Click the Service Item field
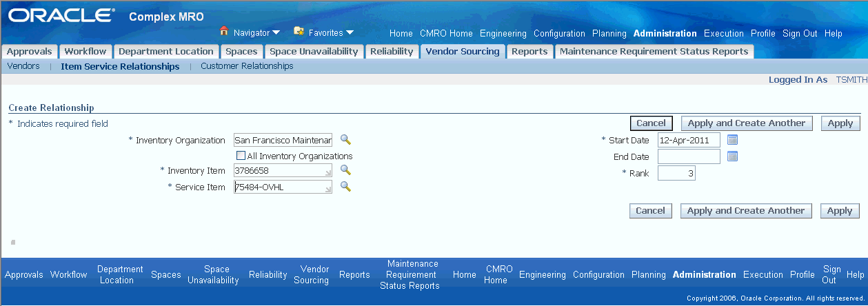This screenshot has width=868, height=306. pyautogui.click(x=283, y=187)
